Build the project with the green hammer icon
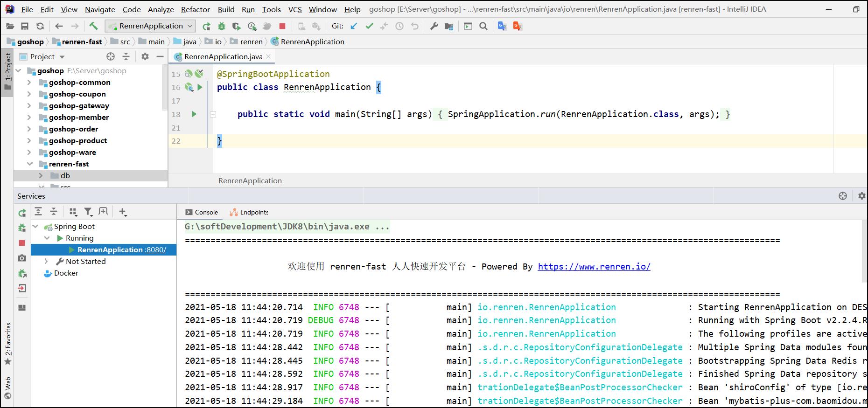Screen dimensions: 868x408 [x=93, y=26]
